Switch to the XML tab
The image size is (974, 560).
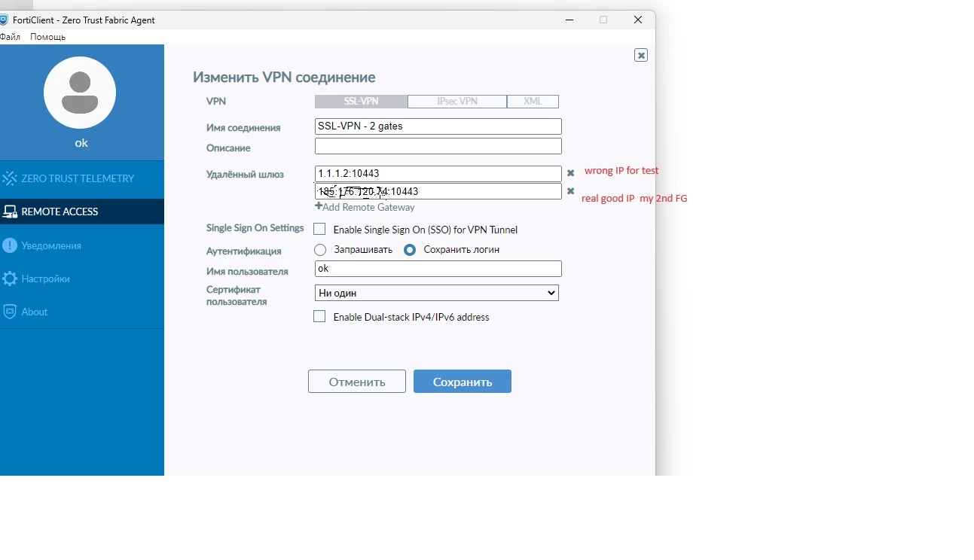click(533, 102)
